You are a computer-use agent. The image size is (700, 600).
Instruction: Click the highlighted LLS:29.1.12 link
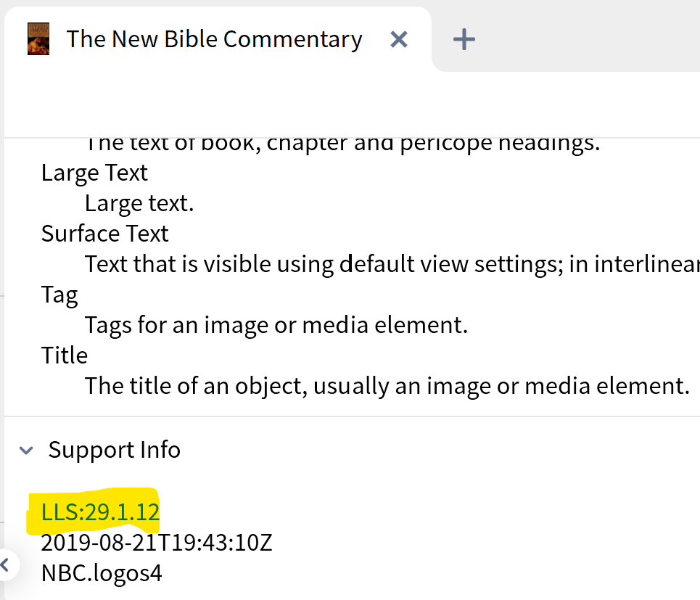click(x=100, y=512)
